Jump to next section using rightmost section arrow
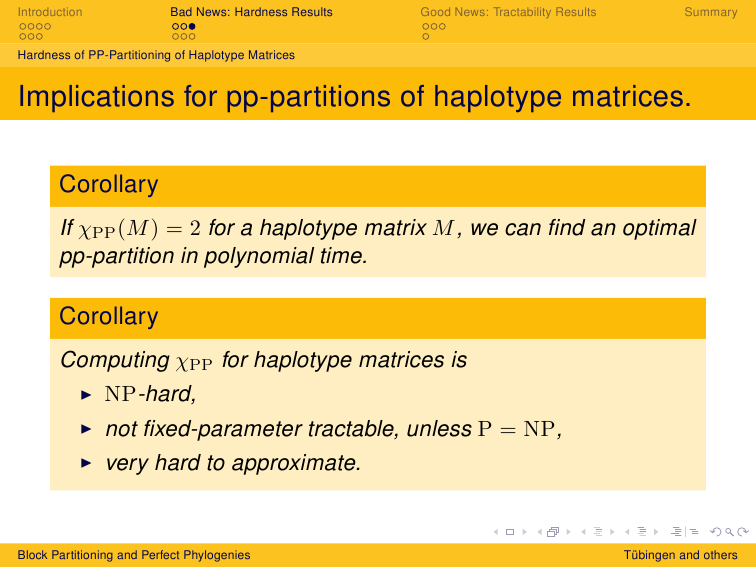The image size is (756, 567). pyautogui.click(x=656, y=532)
